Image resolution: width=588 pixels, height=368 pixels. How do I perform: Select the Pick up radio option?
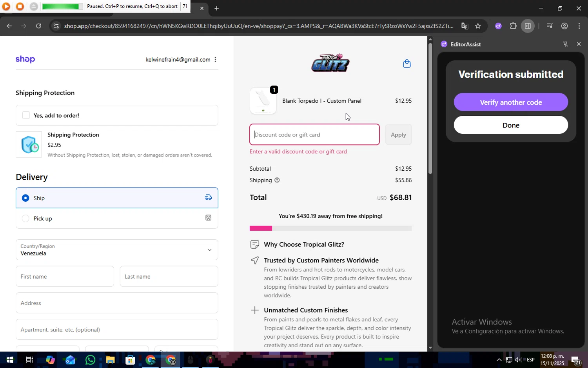click(25, 218)
